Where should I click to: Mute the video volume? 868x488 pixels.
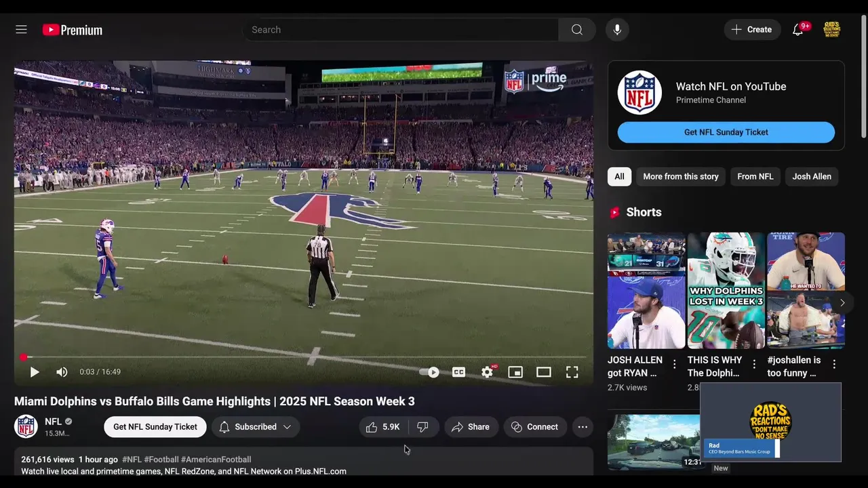62,372
